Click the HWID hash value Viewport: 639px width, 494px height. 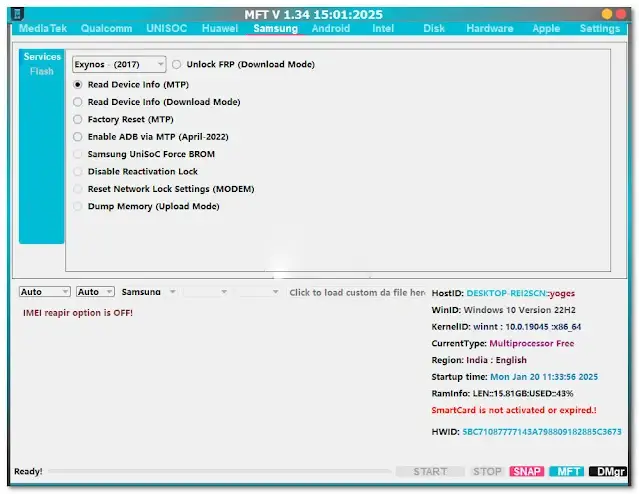[x=542, y=432]
